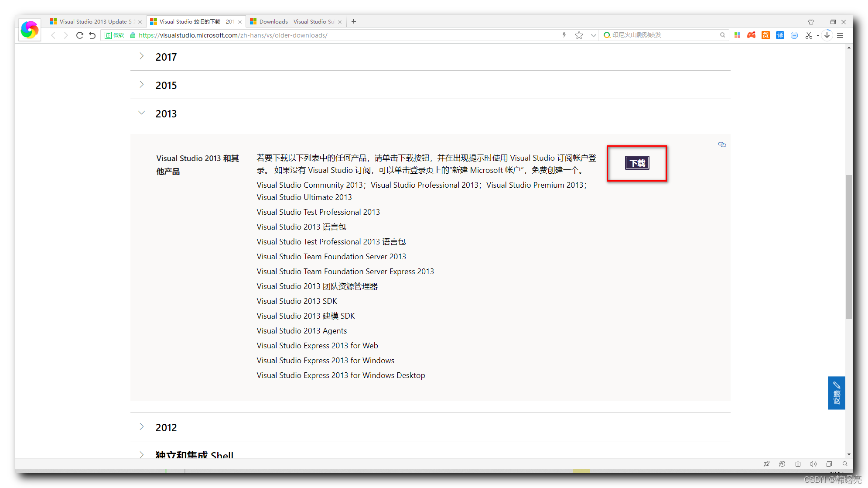Click 'Visual Studio 2013 团队资源管理器' text

click(x=317, y=286)
